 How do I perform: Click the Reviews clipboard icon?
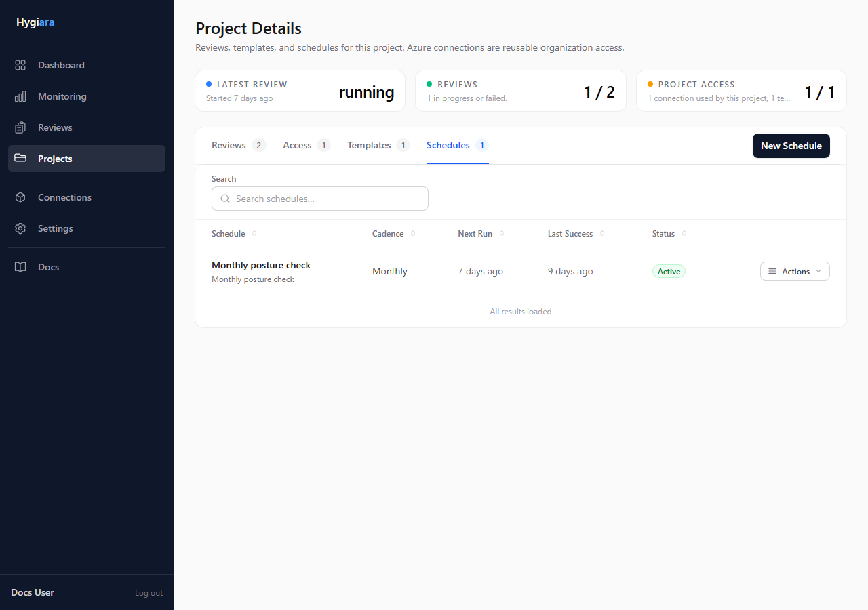click(20, 127)
